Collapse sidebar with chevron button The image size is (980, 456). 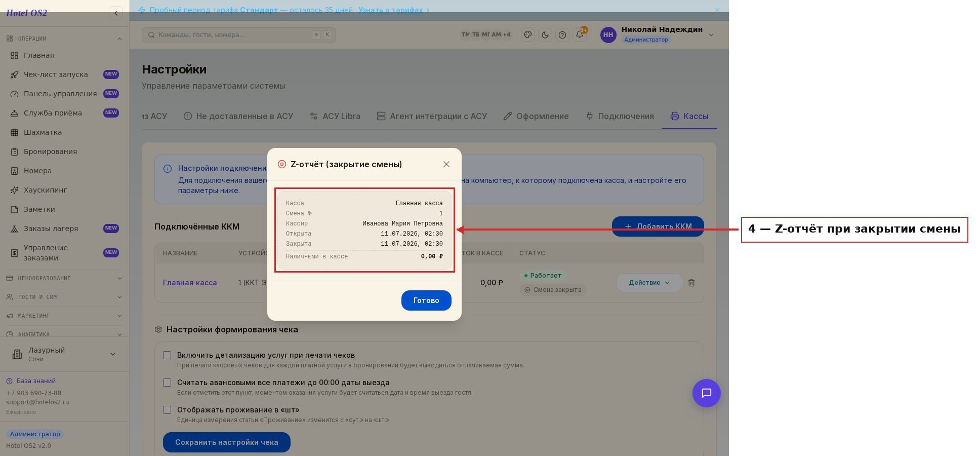coord(116,13)
